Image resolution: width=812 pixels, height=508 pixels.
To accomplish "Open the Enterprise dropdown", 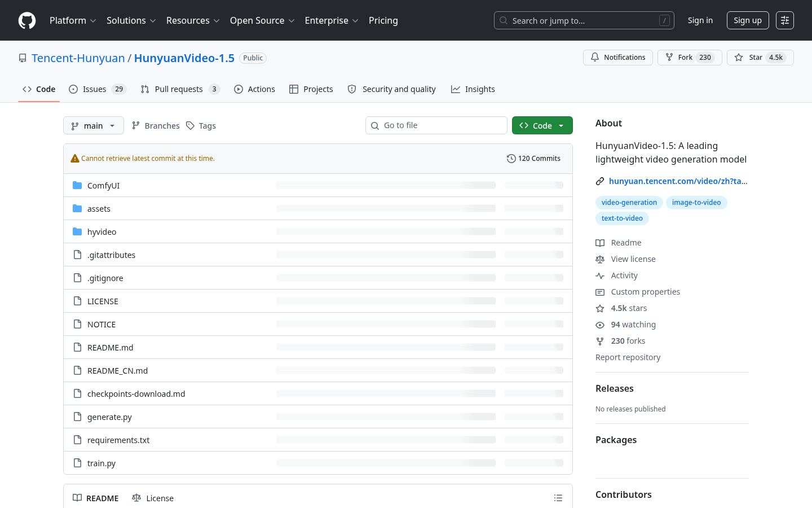I will [x=332, y=20].
